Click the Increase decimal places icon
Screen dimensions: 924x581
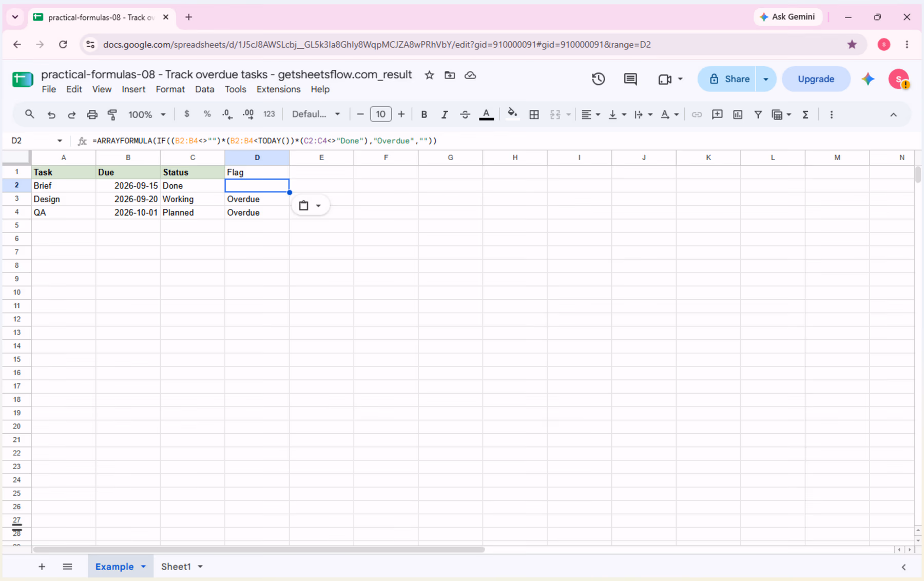(248, 114)
